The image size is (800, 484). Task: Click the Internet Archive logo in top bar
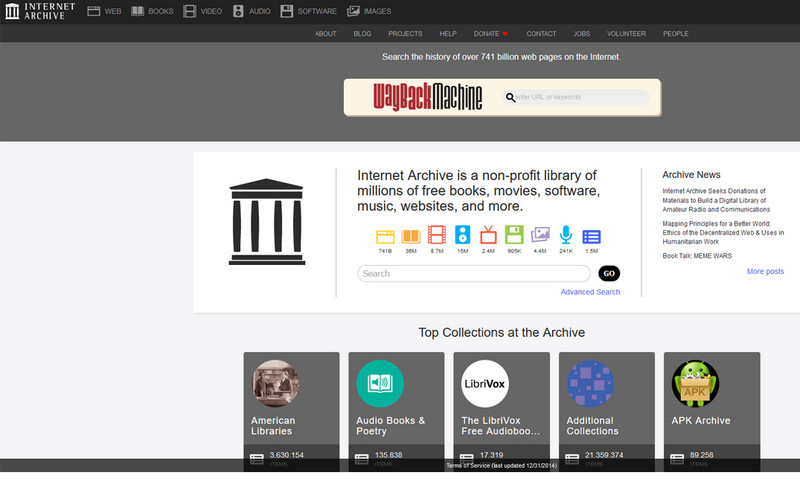pos(40,11)
